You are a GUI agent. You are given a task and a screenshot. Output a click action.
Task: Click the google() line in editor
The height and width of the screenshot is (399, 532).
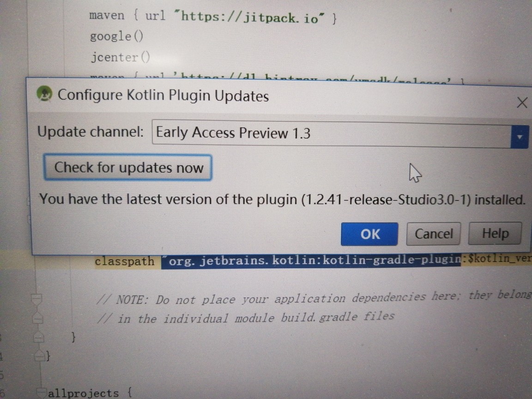tap(116, 36)
